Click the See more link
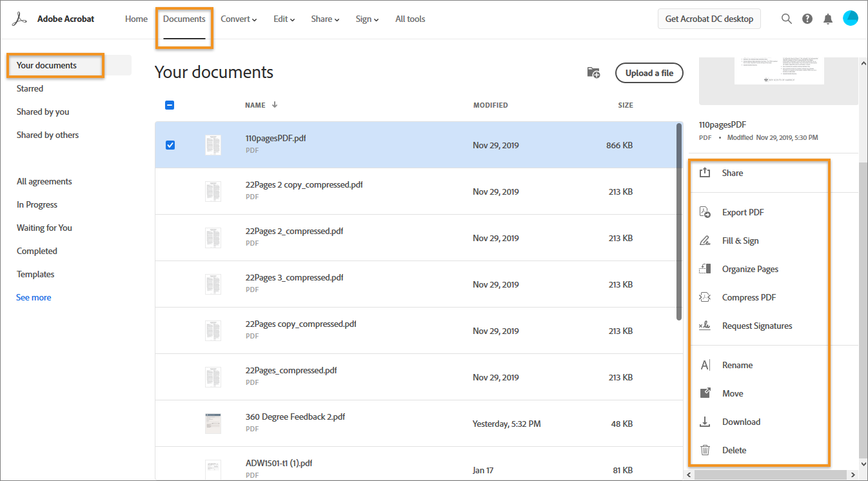Viewport: 868px width, 481px height. coord(34,297)
